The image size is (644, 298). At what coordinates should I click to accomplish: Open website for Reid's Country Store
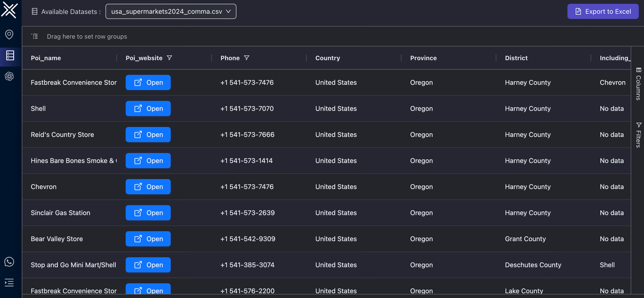click(148, 134)
